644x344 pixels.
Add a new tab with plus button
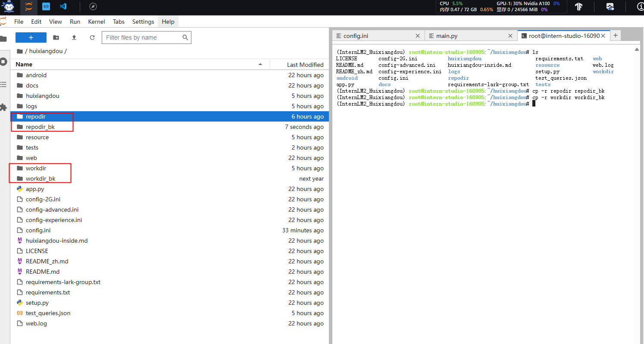[x=616, y=35]
